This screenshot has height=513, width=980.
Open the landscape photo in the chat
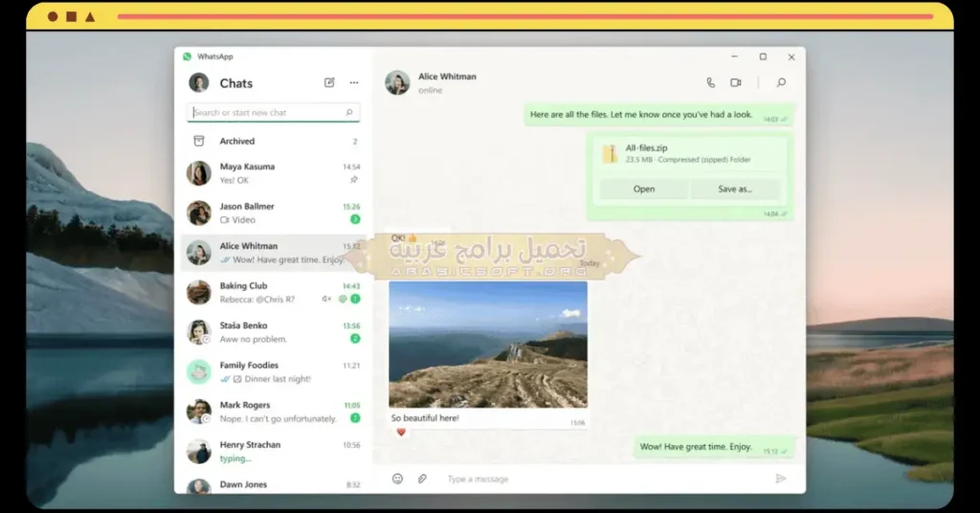(x=488, y=345)
